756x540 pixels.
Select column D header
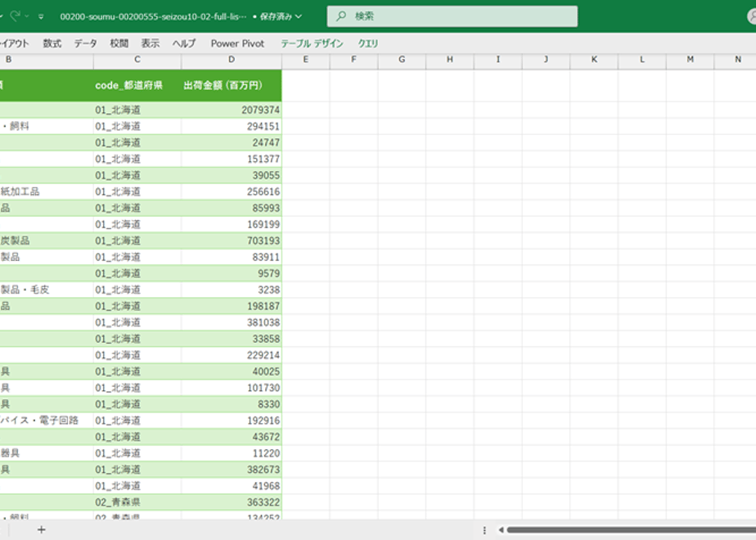(x=232, y=59)
